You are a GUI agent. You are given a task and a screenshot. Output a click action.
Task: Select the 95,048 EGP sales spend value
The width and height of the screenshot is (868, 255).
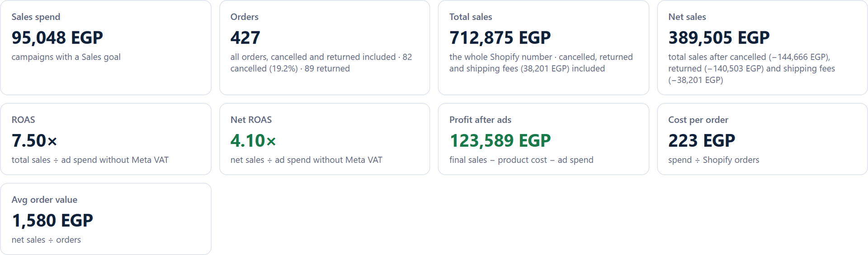(57, 38)
